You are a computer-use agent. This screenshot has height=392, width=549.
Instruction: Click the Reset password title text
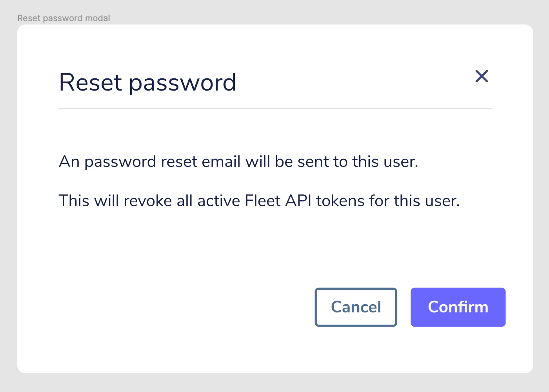[147, 82]
